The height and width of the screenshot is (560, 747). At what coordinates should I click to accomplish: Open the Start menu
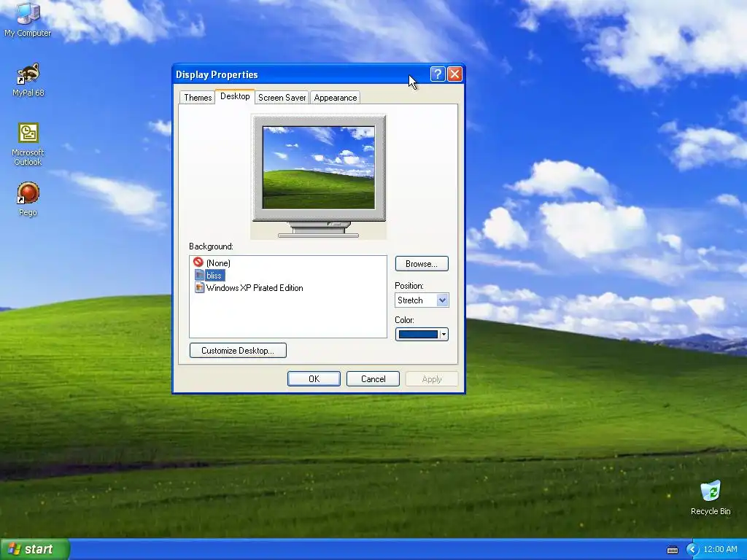34,549
